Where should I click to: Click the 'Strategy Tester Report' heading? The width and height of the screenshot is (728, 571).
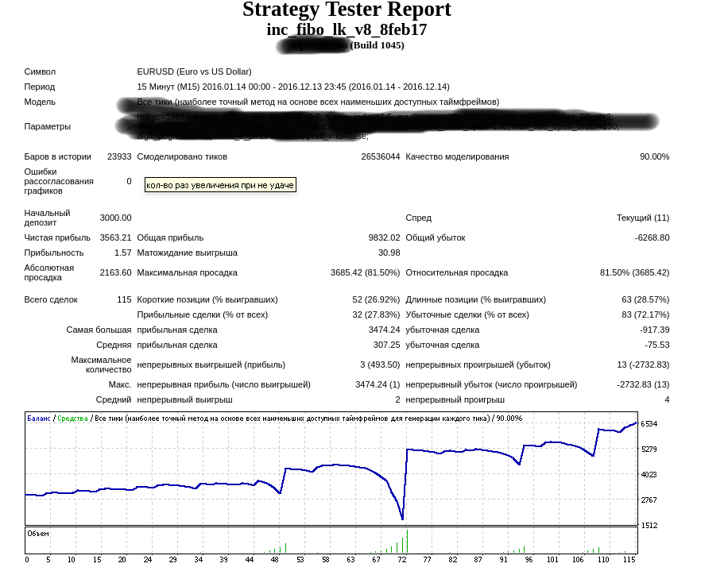(347, 10)
